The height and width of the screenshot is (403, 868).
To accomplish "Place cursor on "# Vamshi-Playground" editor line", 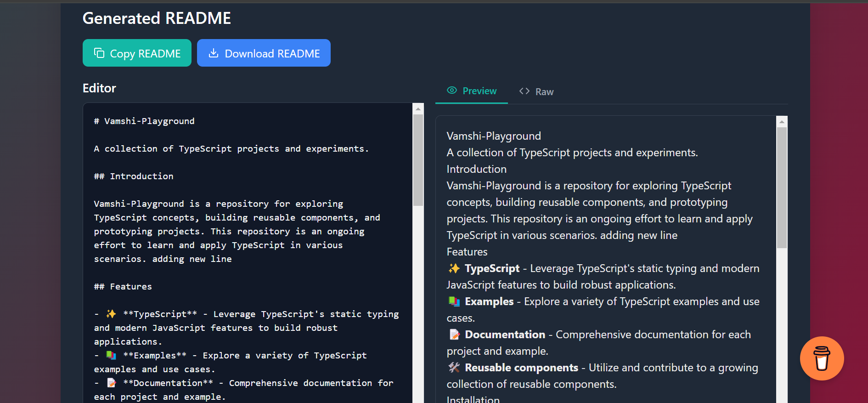I will [x=144, y=121].
